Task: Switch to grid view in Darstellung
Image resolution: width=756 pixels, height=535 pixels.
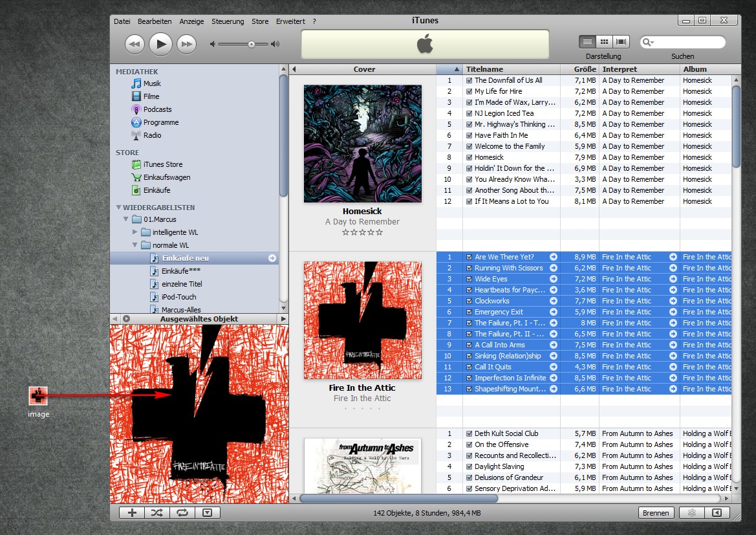Action: pos(604,42)
